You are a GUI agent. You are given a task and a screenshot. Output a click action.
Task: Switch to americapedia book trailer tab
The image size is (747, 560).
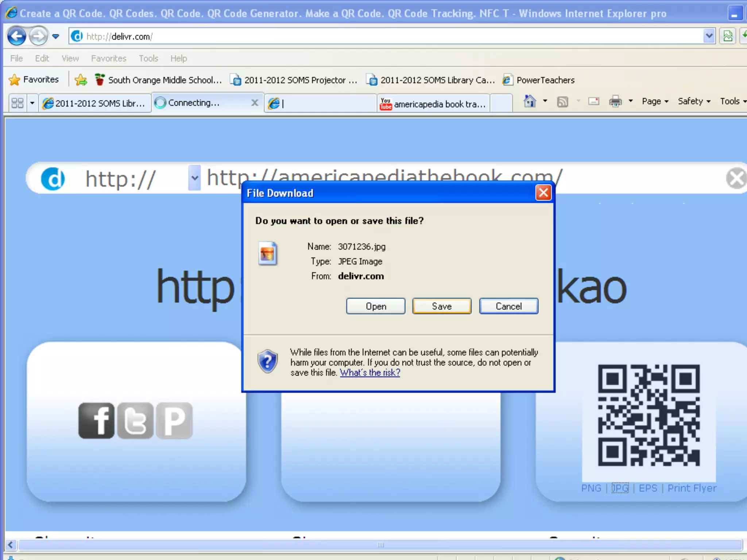click(x=433, y=104)
